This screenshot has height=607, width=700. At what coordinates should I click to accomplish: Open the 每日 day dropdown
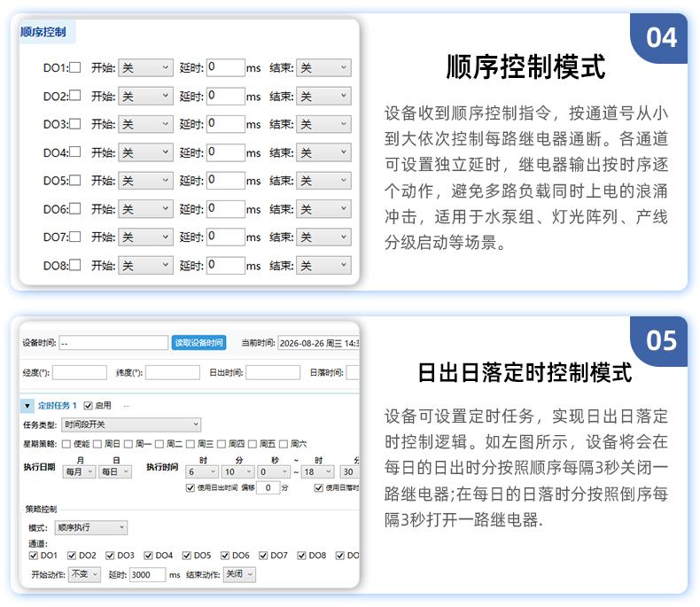115,471
